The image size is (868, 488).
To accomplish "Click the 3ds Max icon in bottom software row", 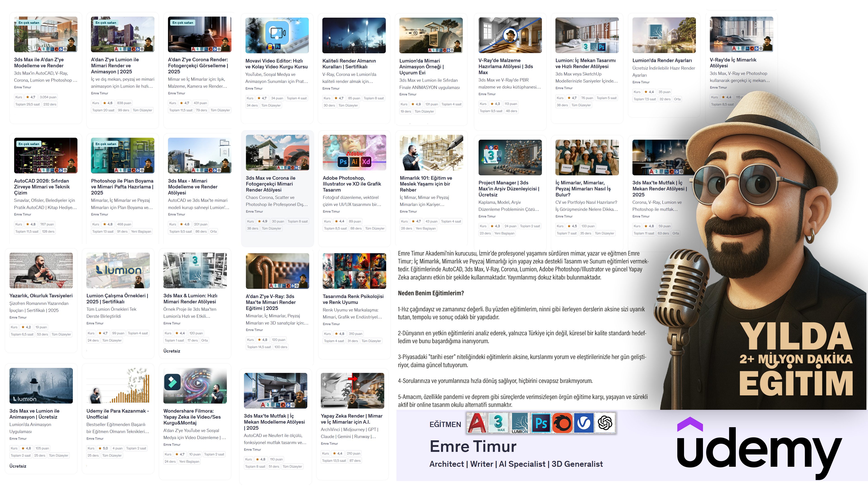I will 498,423.
